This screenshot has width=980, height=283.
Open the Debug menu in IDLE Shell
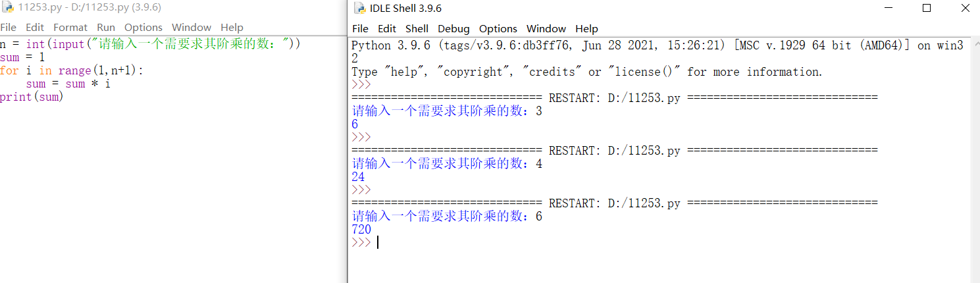pyautogui.click(x=453, y=29)
